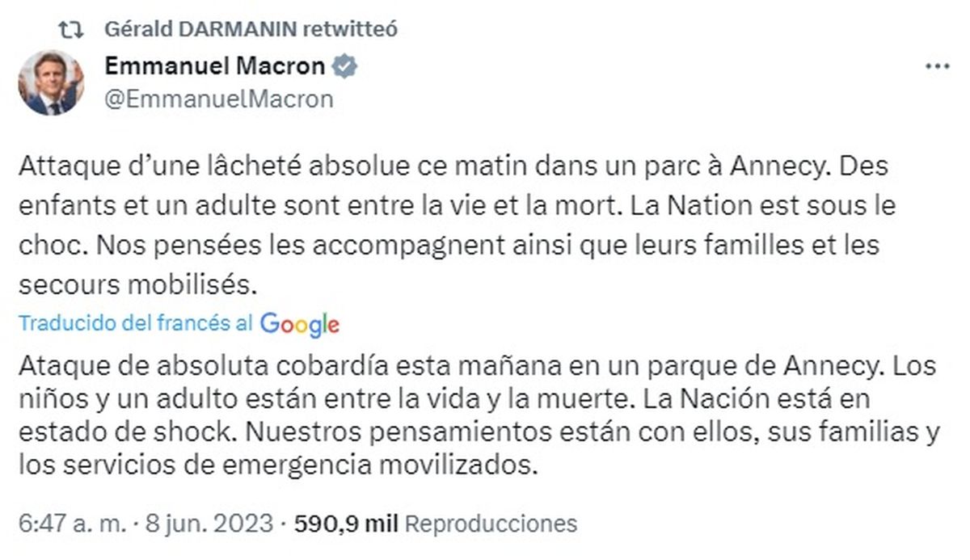
Task: Click the Google logo
Action: [x=300, y=324]
